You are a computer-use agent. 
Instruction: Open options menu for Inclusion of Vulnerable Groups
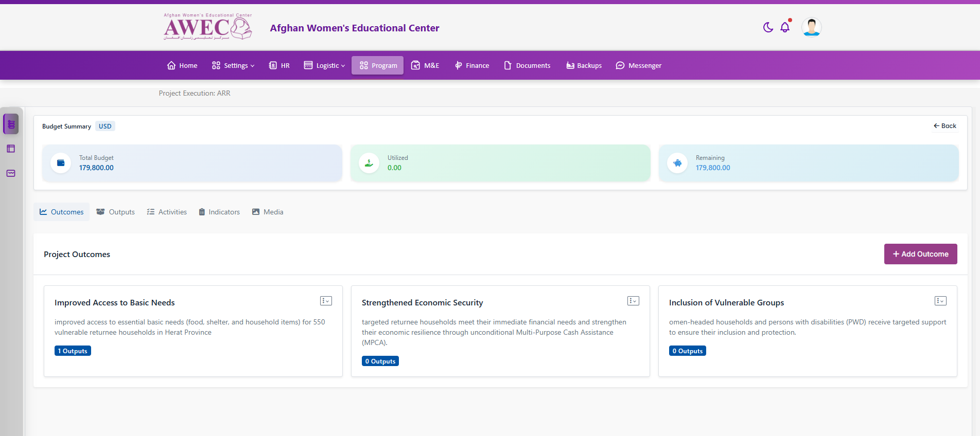pos(940,301)
